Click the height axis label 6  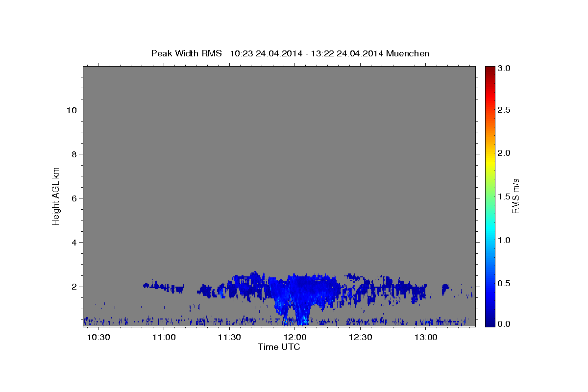73,198
